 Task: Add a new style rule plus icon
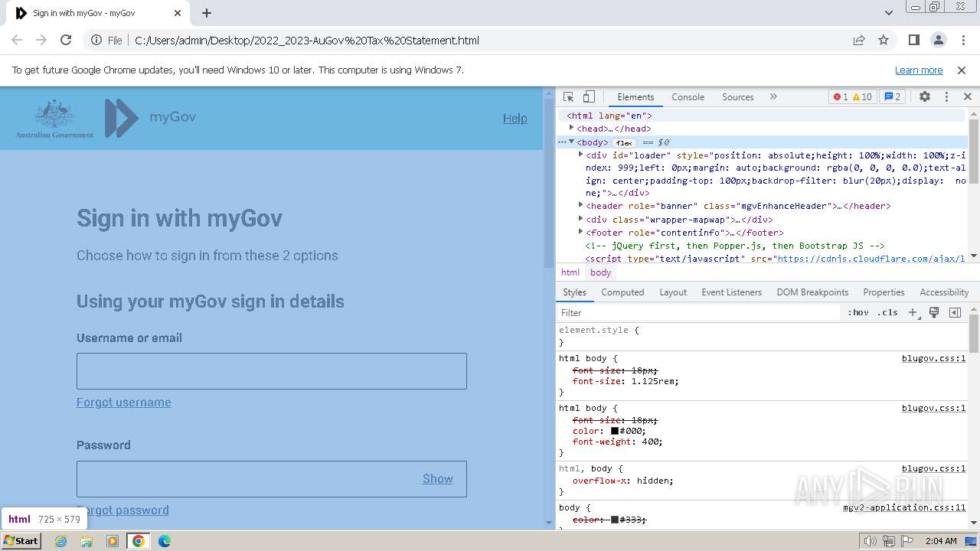(913, 312)
